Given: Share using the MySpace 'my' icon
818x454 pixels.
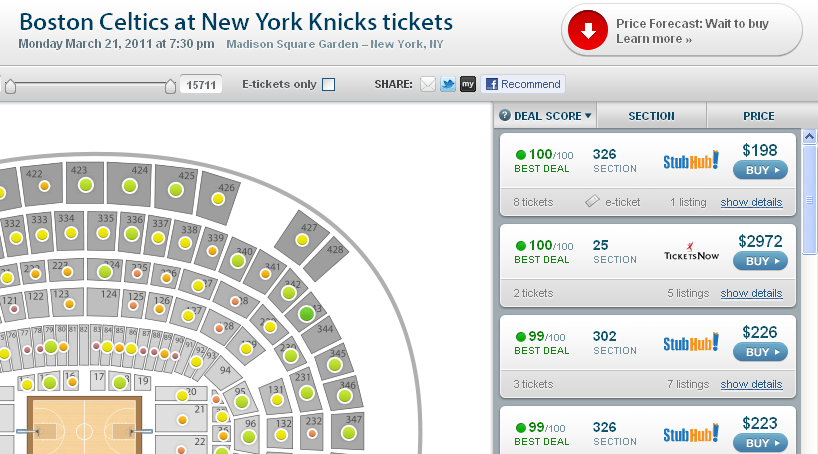Looking at the screenshot, I should (x=468, y=84).
